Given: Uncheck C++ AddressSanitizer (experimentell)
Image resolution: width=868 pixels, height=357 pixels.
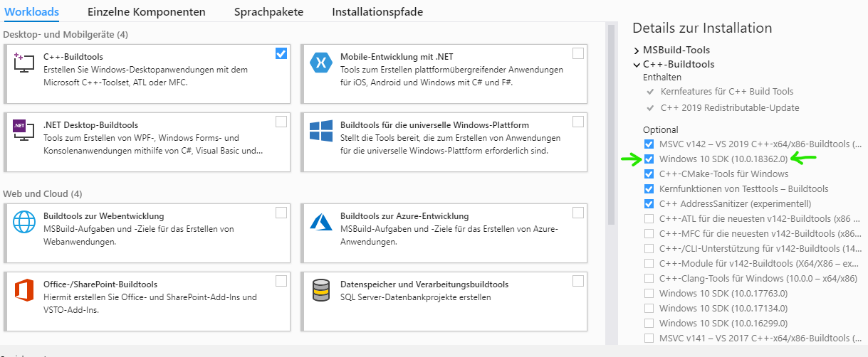Looking at the screenshot, I should pos(649,203).
